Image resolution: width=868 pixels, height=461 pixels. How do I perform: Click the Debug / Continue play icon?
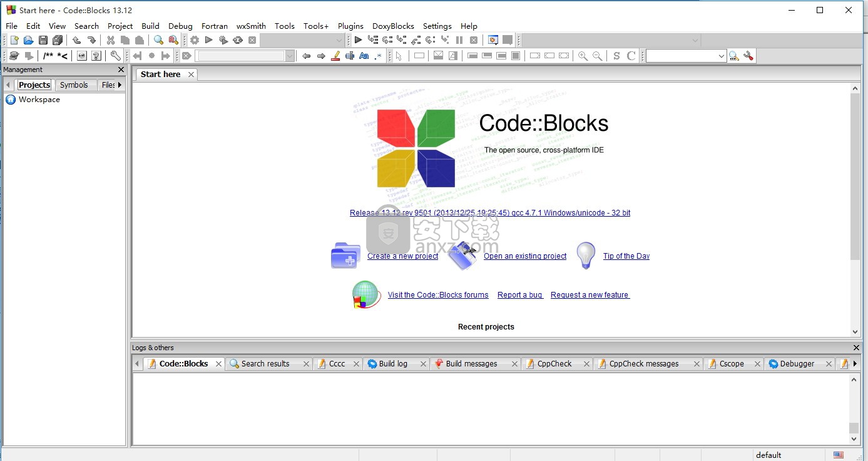[x=358, y=40]
